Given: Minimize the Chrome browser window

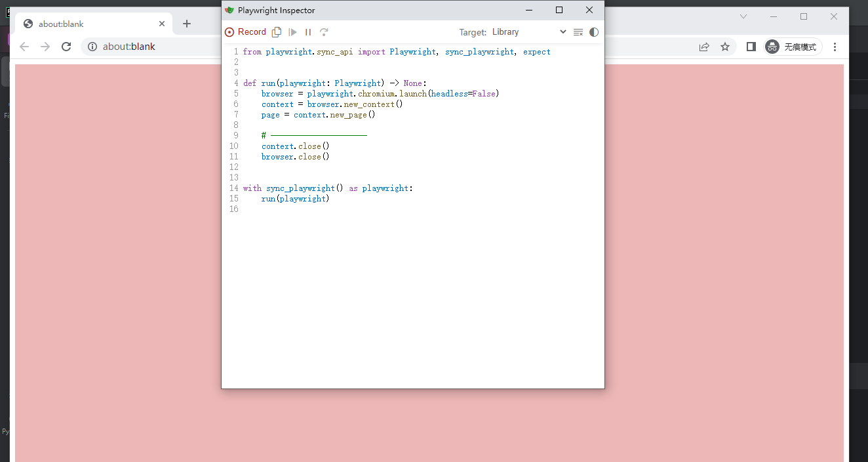Looking at the screenshot, I should 774,16.
